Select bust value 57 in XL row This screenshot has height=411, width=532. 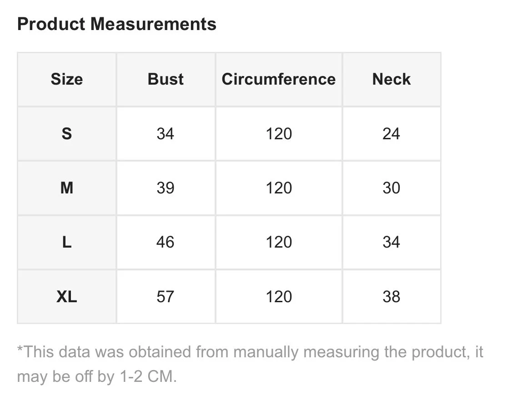(x=166, y=297)
